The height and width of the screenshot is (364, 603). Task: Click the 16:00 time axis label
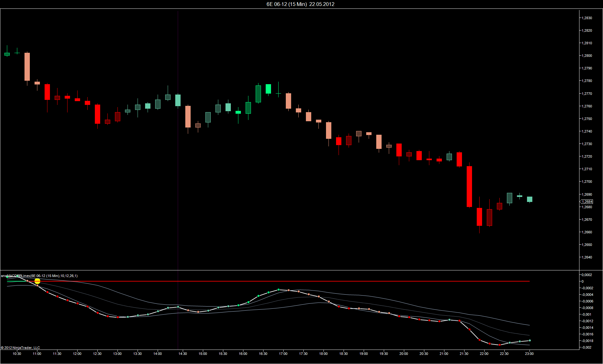(243, 354)
